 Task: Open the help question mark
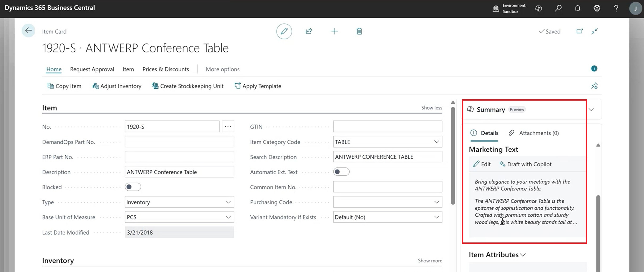tap(616, 8)
